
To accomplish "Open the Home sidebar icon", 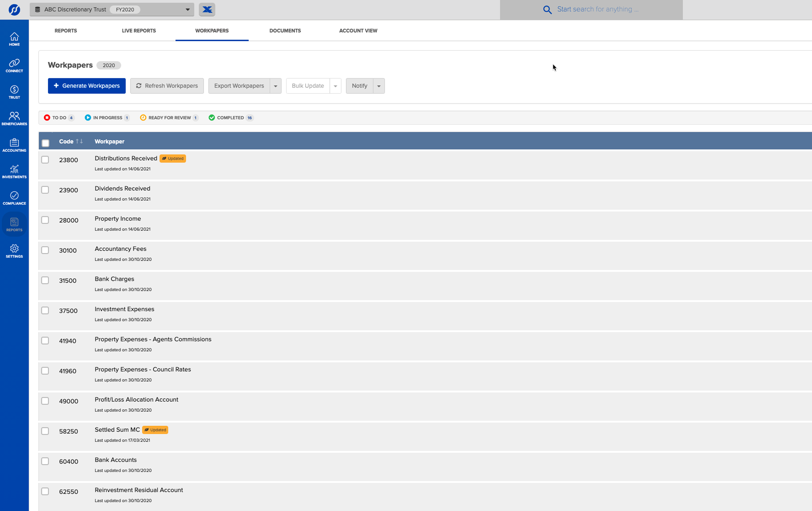I will coord(14,39).
